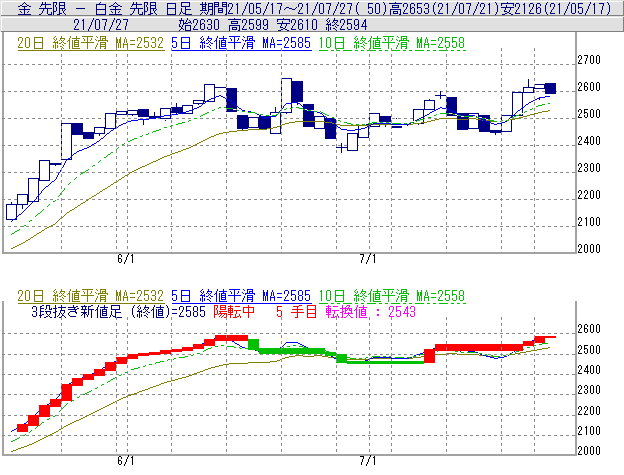Click the date 21/07/27 in the header row

point(101,25)
